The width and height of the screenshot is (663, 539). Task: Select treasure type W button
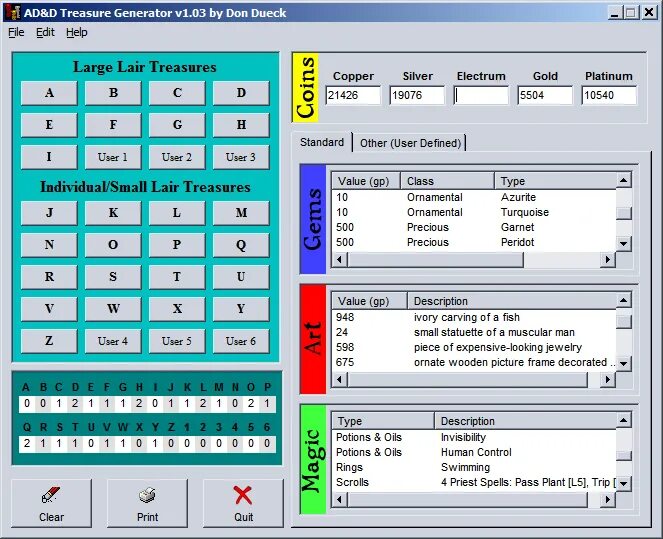[113, 309]
